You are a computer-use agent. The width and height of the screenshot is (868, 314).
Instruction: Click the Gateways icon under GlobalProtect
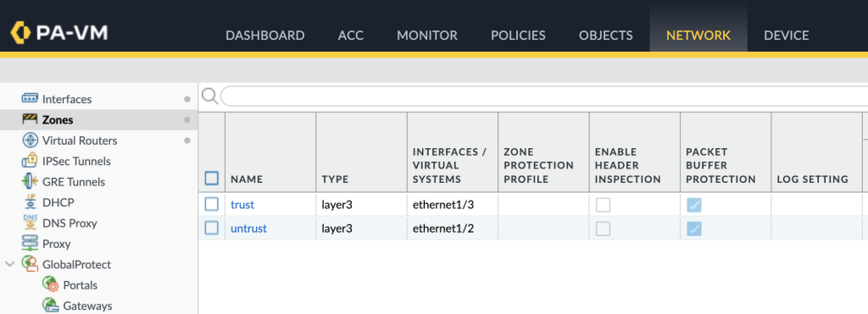tap(50, 306)
